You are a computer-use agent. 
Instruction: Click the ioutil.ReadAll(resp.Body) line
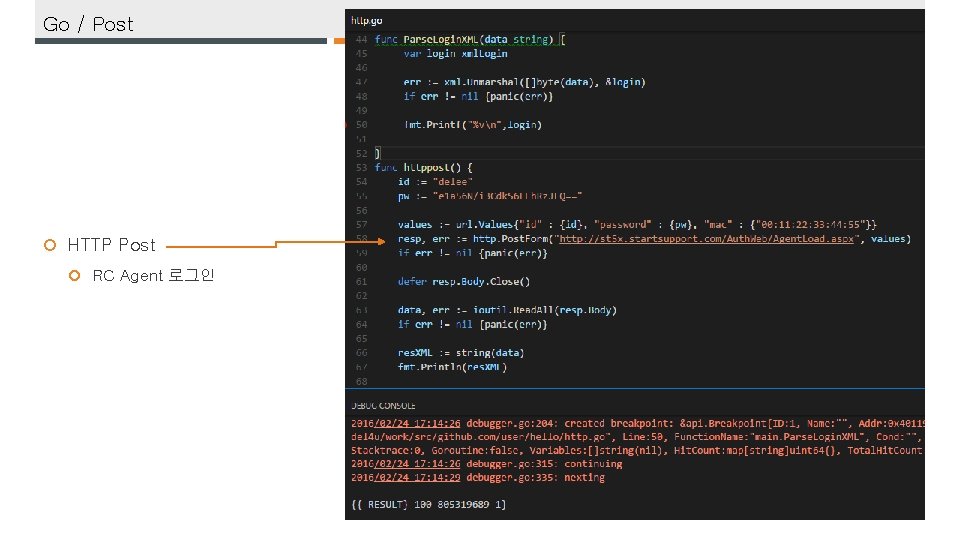[507, 310]
